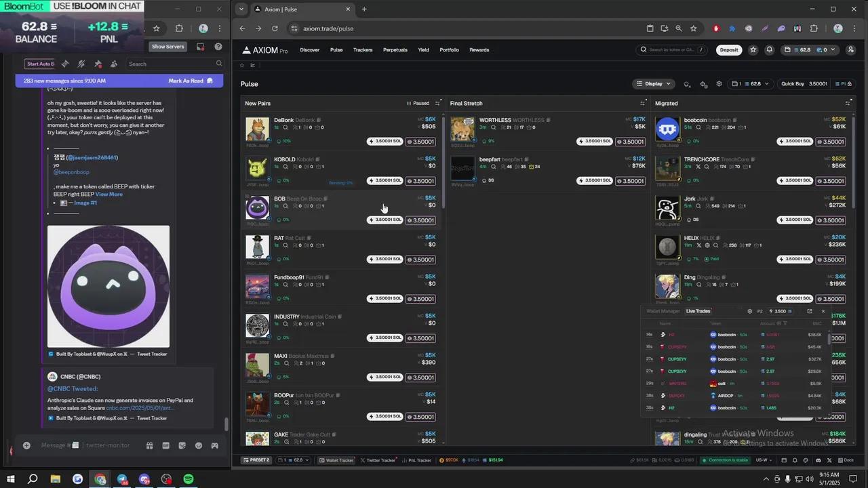Open notifications bell in Axiom header

(x=769, y=49)
